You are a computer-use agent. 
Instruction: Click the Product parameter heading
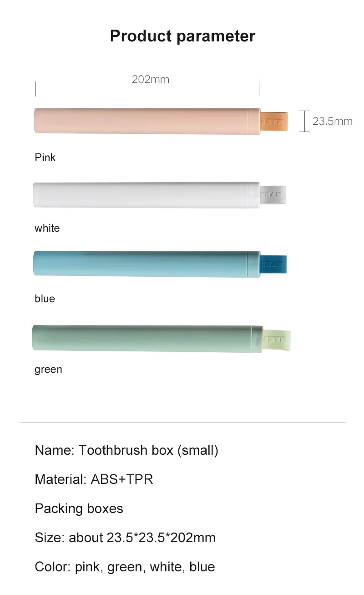tap(182, 36)
